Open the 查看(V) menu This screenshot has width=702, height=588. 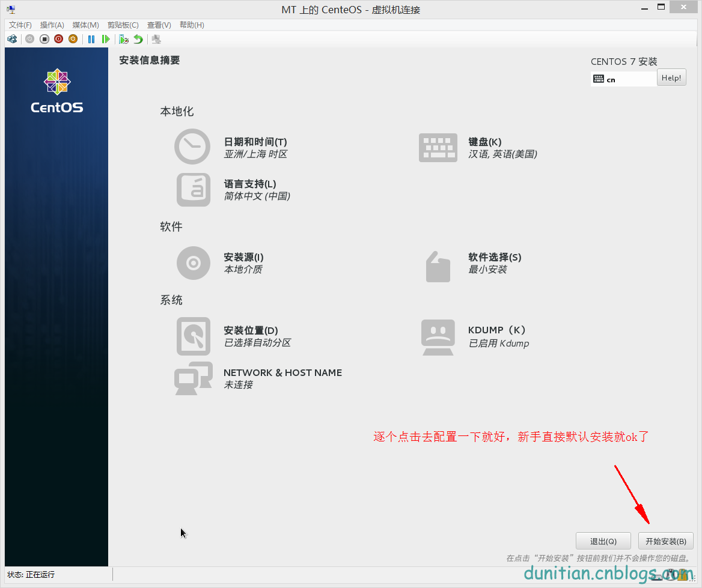coord(159,25)
